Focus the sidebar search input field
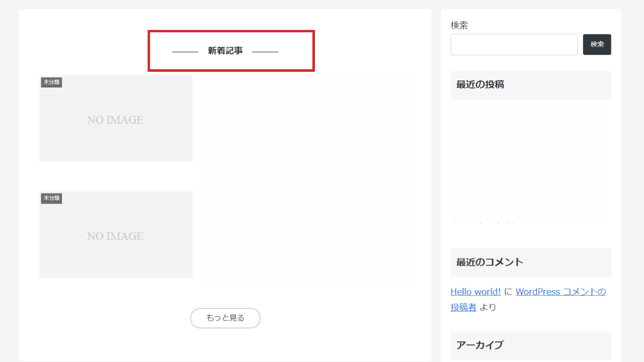Screen dimensions: 644x362 (514, 45)
